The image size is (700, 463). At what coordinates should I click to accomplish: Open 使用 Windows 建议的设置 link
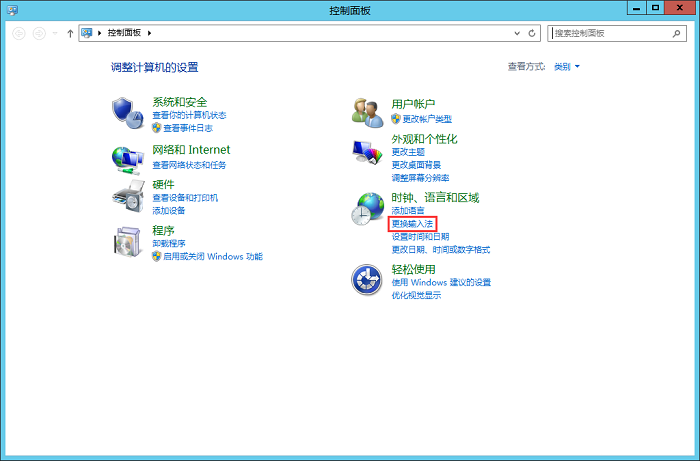tap(441, 283)
